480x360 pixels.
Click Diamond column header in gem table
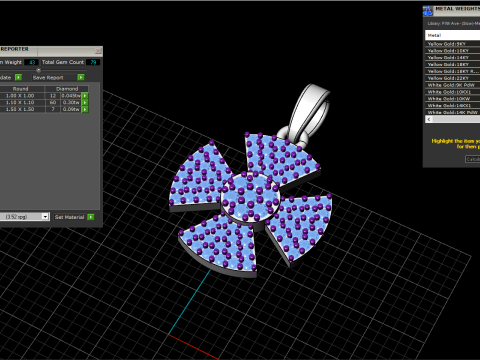(67, 89)
